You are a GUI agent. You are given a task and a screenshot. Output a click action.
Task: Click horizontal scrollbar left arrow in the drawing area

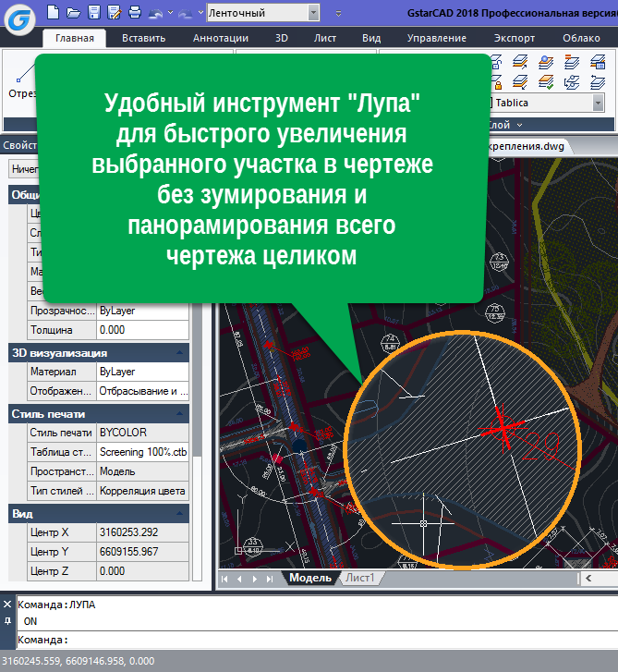click(588, 579)
